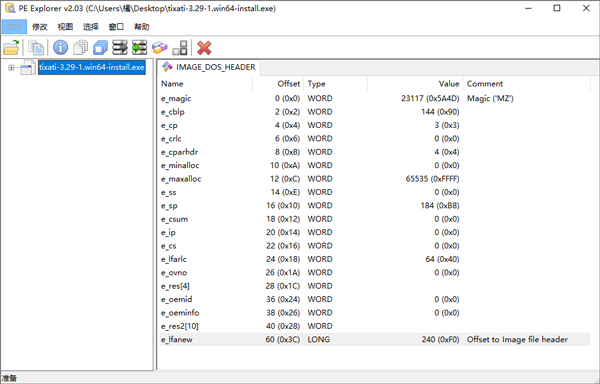Click the Value column header
This screenshot has width=600, height=384.
(x=415, y=84)
